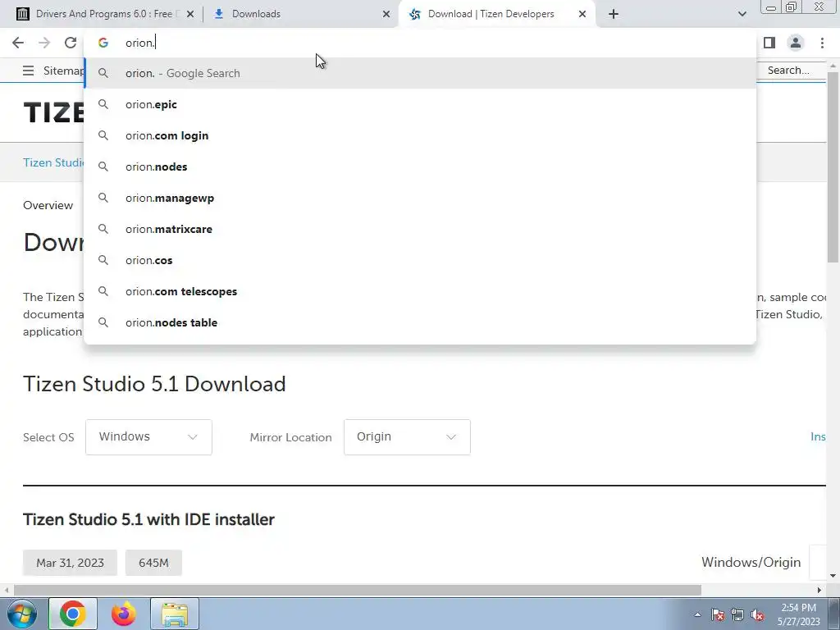Close the Download | Tizen Developers tab
The image size is (840, 630).
tap(582, 14)
